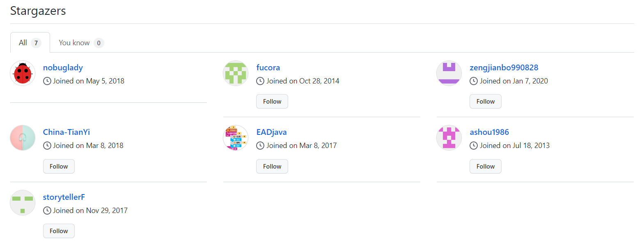Open the nobuglady profile link

(x=63, y=67)
